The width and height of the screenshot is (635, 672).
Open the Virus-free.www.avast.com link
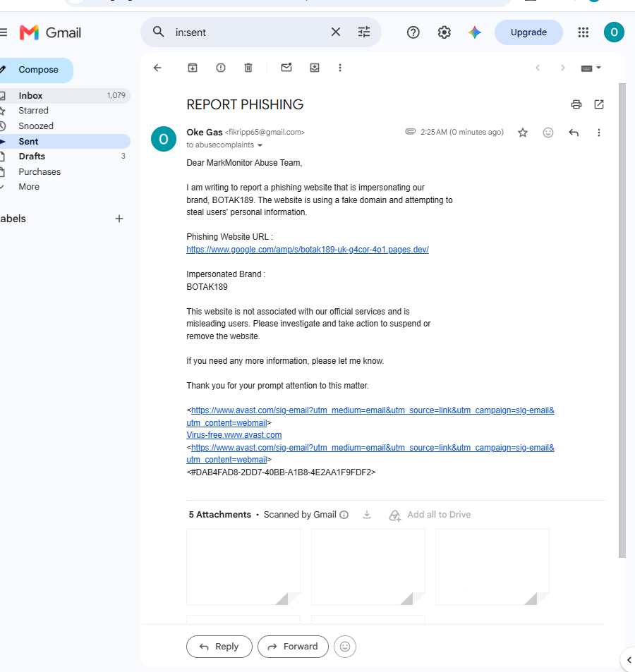point(234,435)
